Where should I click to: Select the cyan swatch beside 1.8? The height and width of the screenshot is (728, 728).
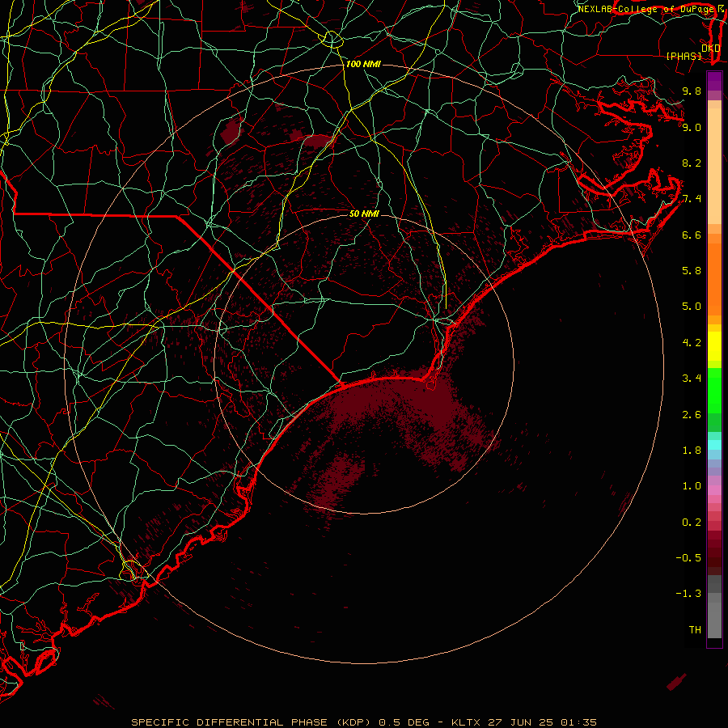click(x=714, y=445)
